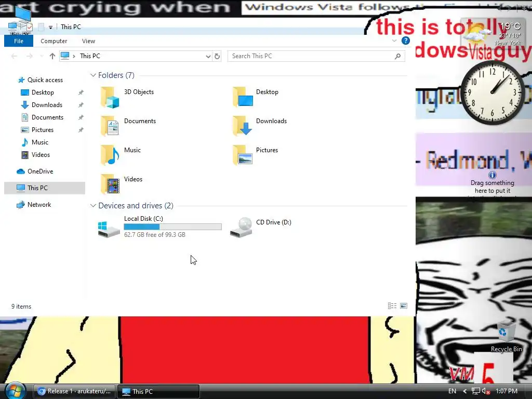532x399 pixels.
Task: Click the volume muted tray icon
Action: click(486, 391)
